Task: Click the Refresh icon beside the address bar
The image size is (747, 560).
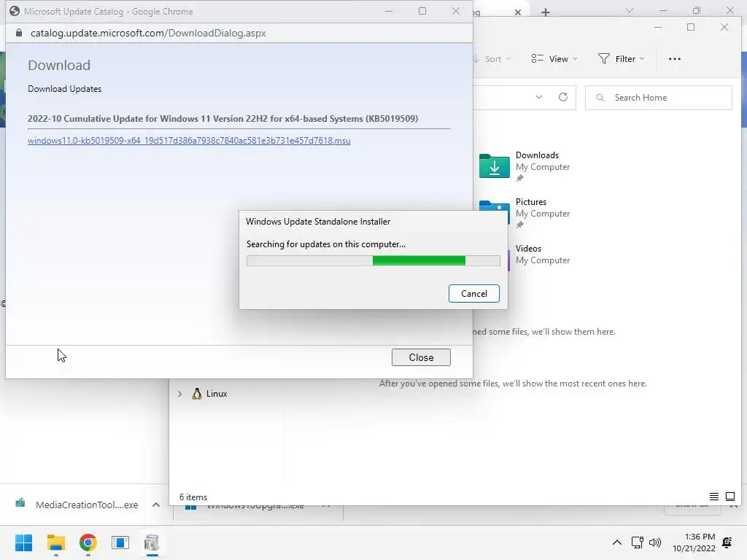Action: tap(562, 97)
